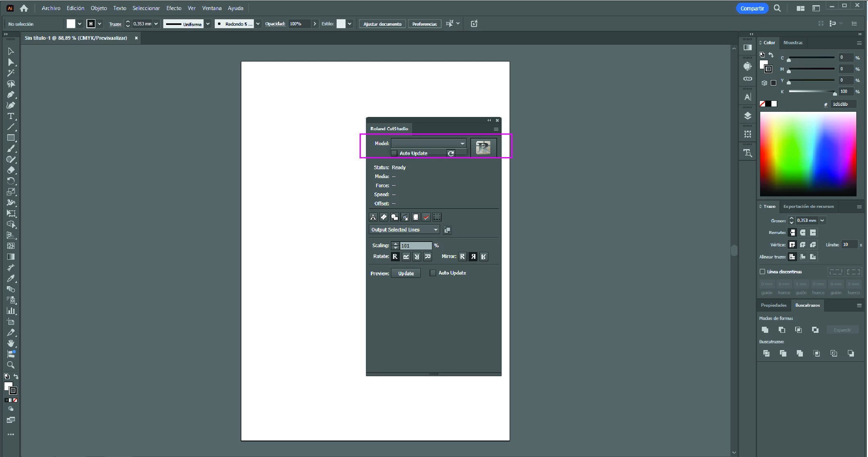
Task: Enable the Línea discontinua checkbox
Action: pos(762,272)
